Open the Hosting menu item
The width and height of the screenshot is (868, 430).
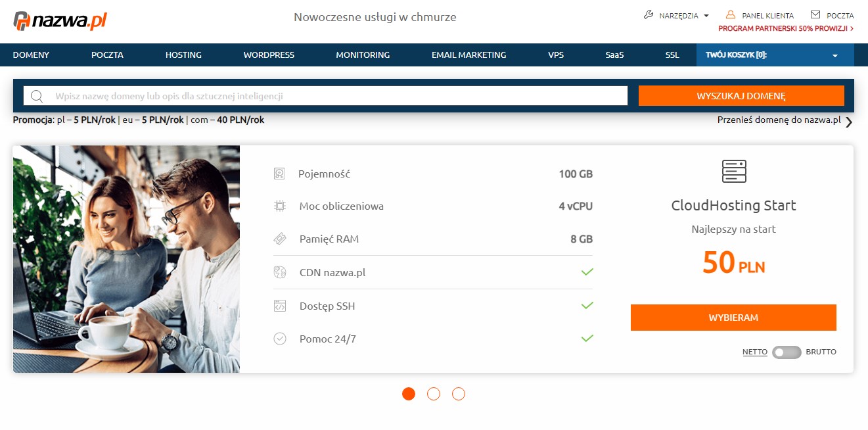(x=183, y=55)
